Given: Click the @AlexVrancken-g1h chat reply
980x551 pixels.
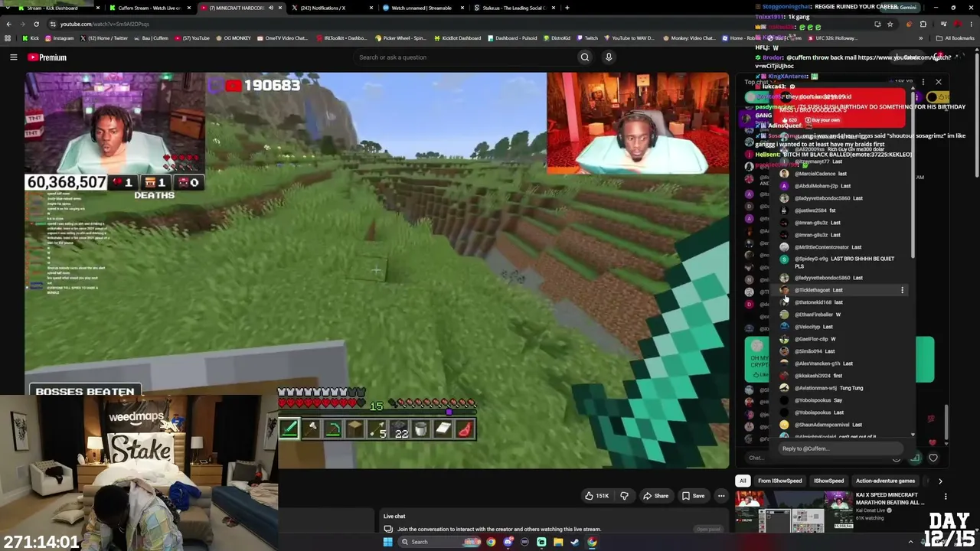Looking at the screenshot, I should click(824, 364).
